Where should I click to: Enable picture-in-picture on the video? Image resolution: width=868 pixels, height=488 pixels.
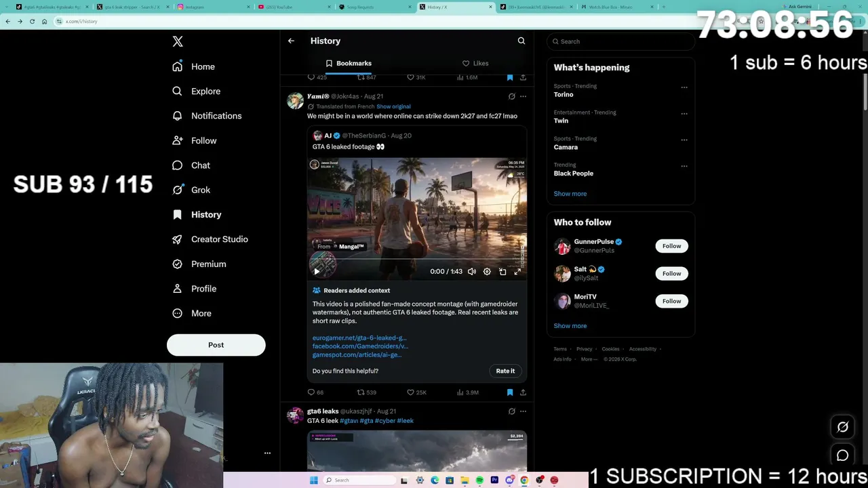[502, 271]
